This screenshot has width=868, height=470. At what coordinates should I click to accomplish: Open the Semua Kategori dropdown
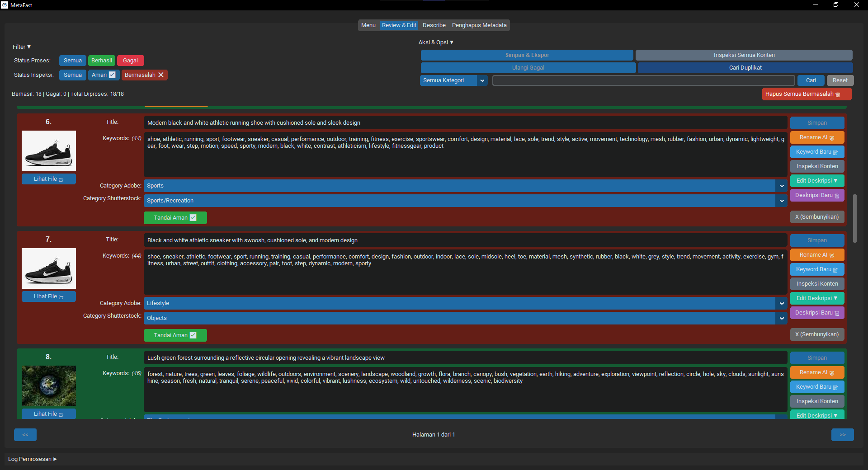tap(453, 80)
